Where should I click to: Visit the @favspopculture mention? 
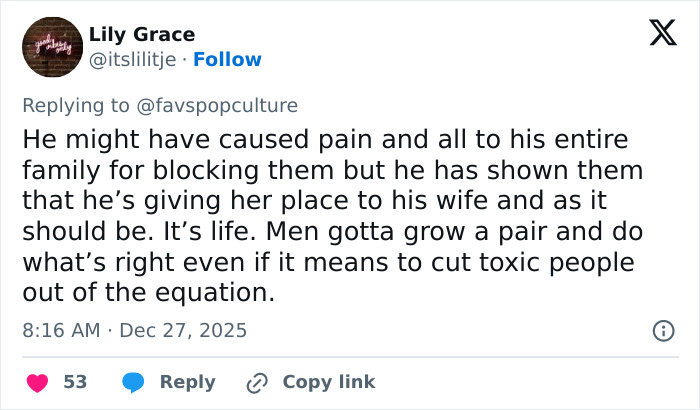coord(220,105)
